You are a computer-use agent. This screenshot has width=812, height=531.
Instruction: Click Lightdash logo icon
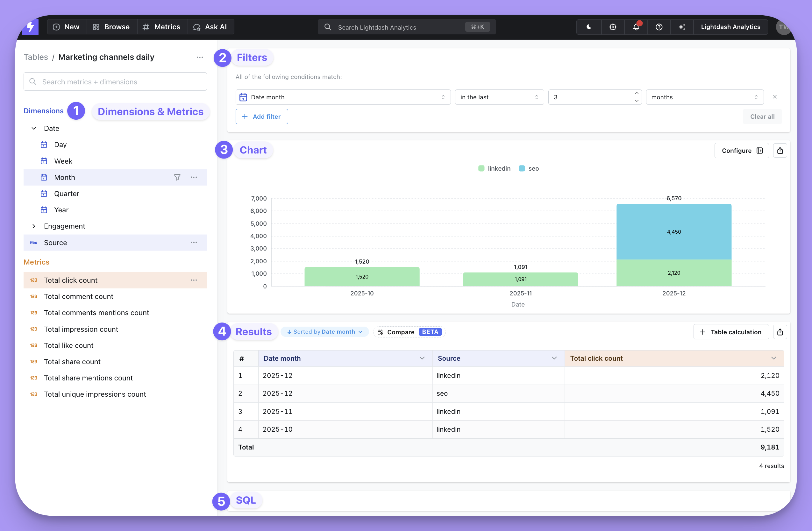(30, 27)
